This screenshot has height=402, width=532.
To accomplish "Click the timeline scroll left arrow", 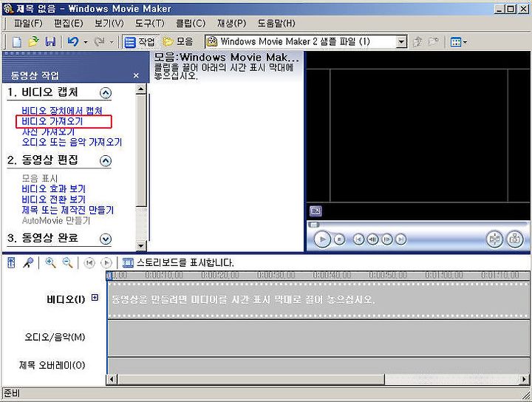I will (112, 378).
